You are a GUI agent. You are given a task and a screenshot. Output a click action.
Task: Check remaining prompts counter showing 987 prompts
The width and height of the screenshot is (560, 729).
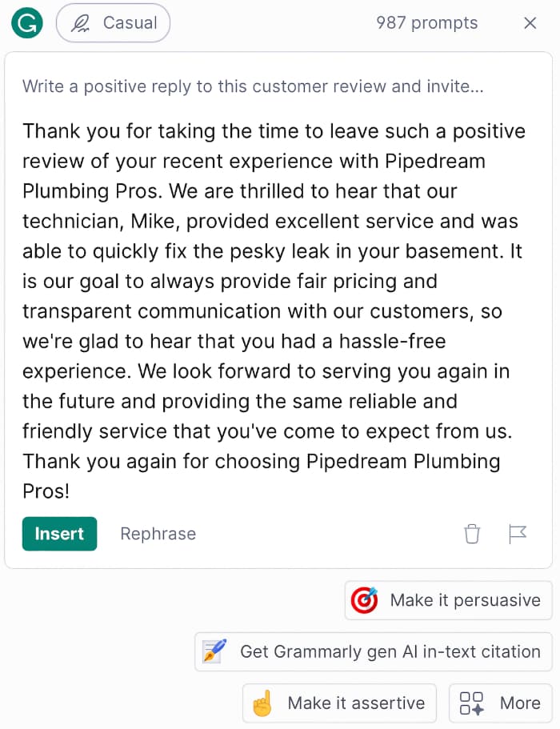426,23
